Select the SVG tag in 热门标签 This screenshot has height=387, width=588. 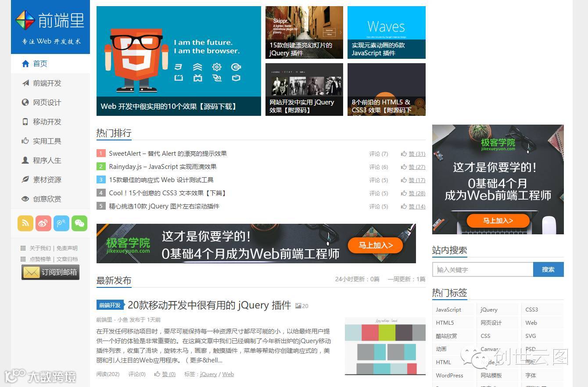pos(542,336)
